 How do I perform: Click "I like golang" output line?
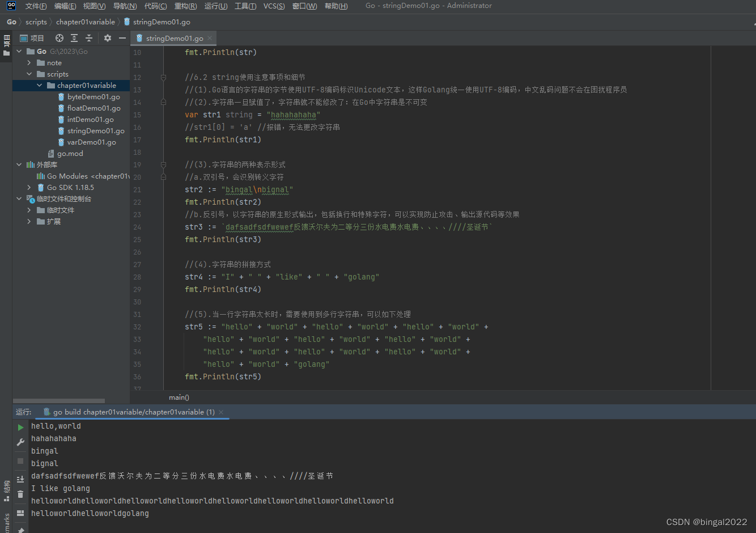click(x=61, y=488)
